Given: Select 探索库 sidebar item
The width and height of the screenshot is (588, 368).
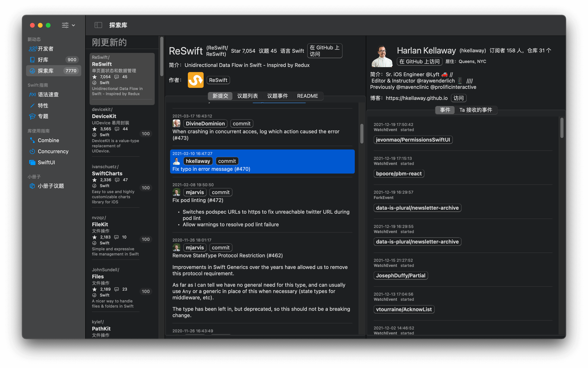Looking at the screenshot, I should click(53, 71).
